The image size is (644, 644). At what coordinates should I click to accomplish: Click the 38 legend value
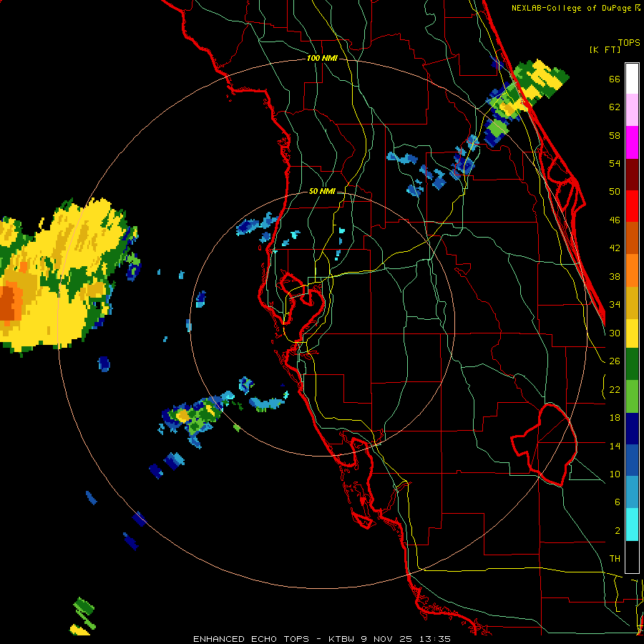pyautogui.click(x=615, y=276)
